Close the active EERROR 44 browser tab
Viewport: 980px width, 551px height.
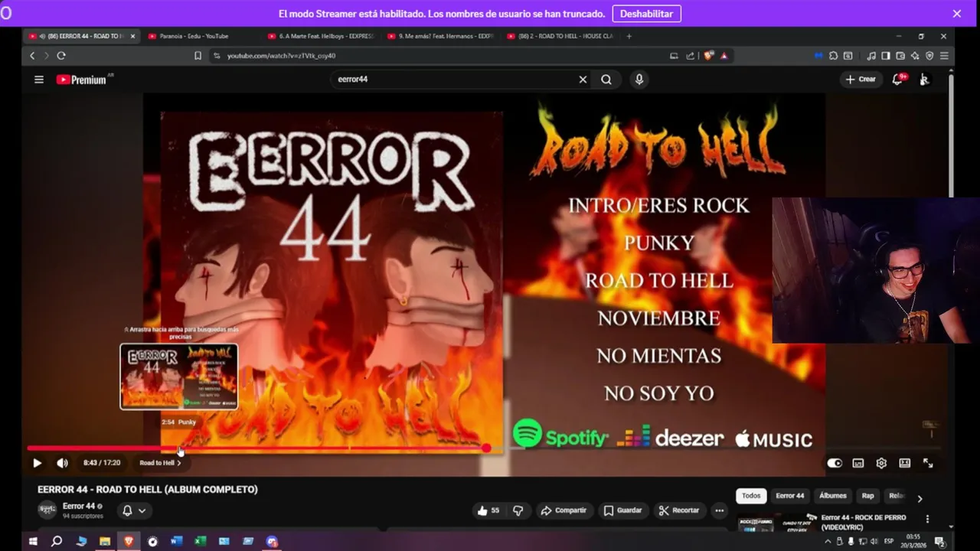[132, 36]
